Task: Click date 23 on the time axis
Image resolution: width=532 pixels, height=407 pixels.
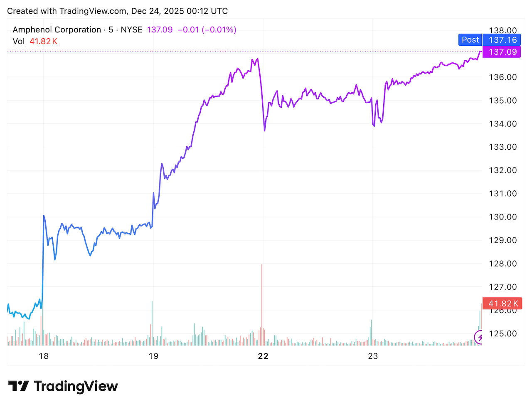Action: coord(373,356)
